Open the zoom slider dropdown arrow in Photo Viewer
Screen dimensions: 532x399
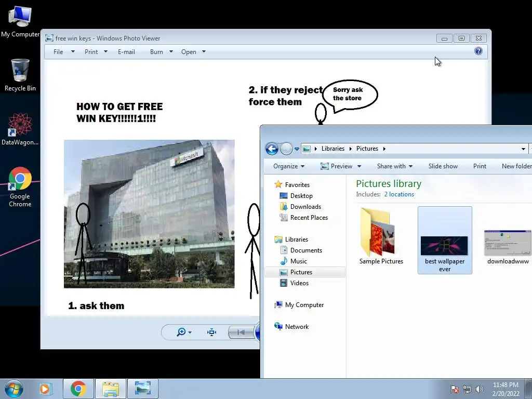click(190, 332)
